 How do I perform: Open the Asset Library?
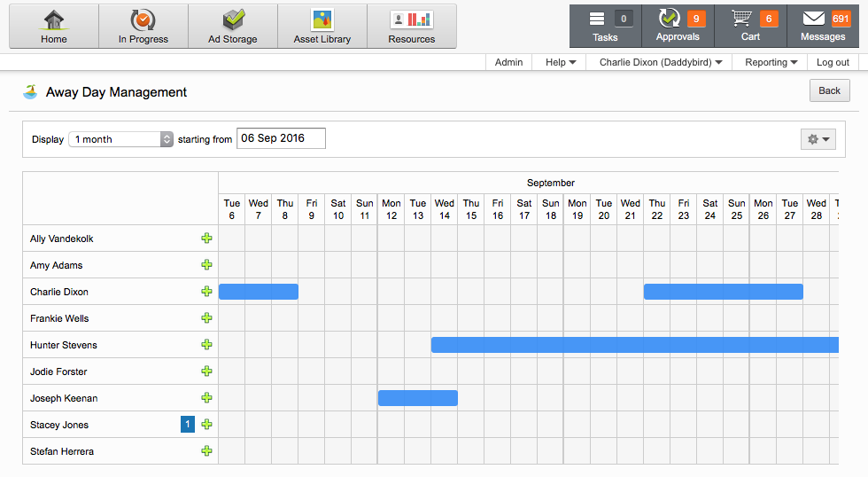coord(322,27)
